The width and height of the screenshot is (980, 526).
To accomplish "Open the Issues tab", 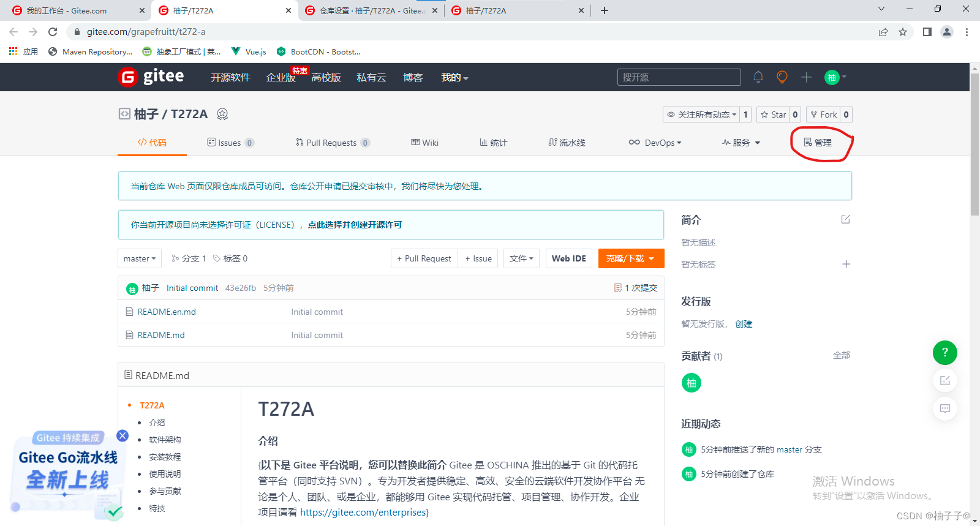I will tap(230, 143).
